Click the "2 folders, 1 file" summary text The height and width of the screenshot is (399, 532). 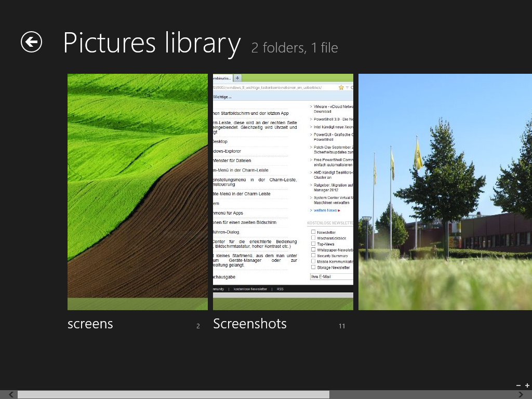point(295,48)
